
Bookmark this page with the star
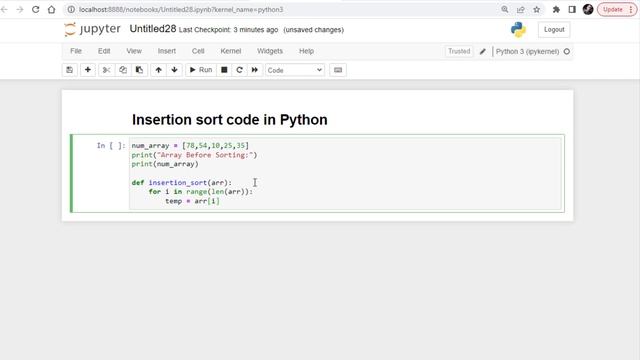pos(536,9)
